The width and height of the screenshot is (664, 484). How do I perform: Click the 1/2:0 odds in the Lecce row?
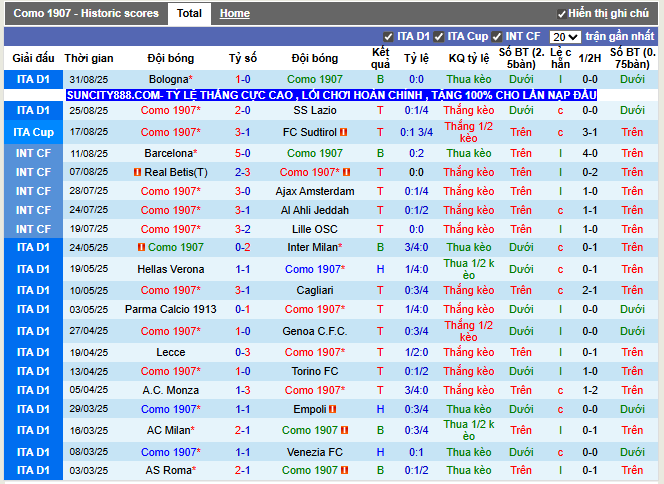click(x=416, y=352)
